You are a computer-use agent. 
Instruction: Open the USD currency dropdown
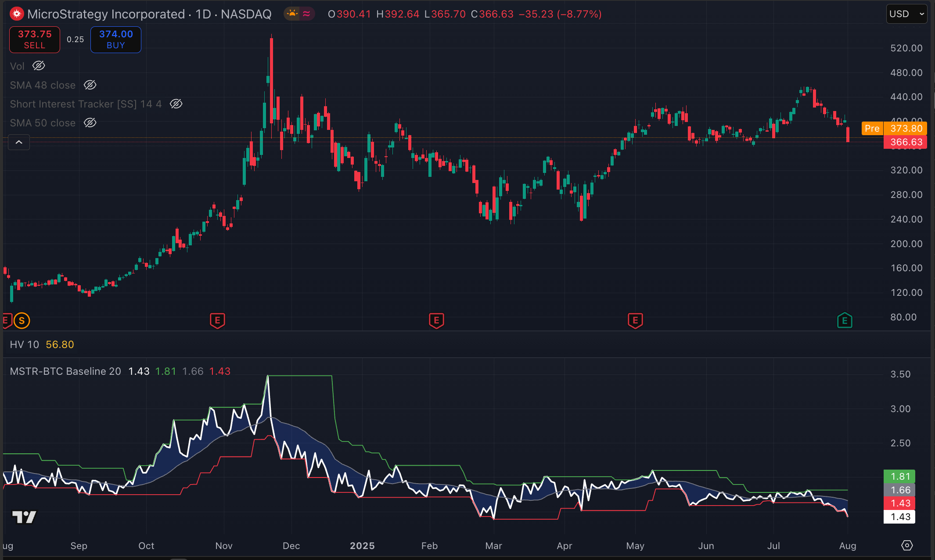[906, 14]
